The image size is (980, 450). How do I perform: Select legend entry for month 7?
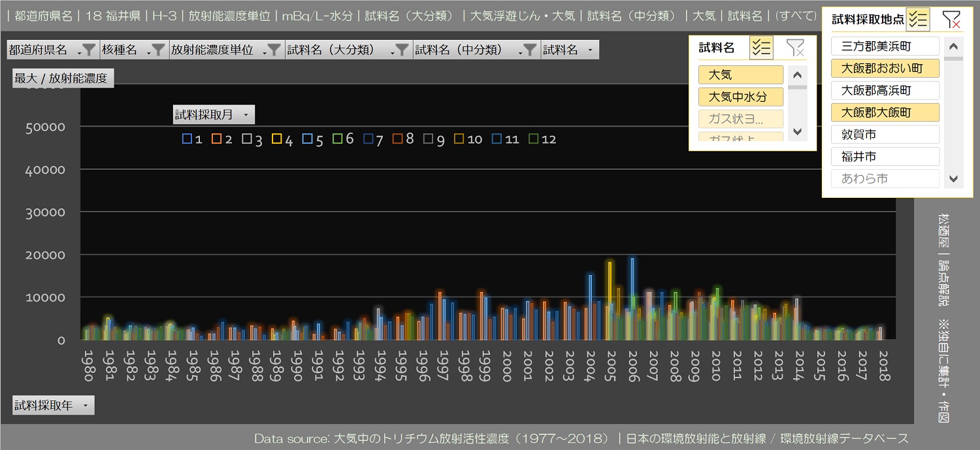point(374,139)
